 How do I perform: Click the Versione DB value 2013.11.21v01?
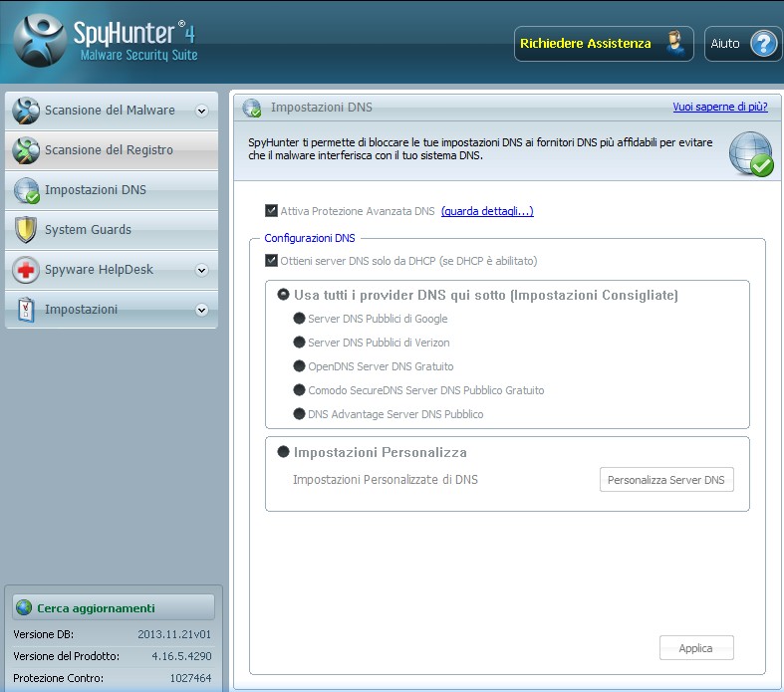[x=174, y=634]
